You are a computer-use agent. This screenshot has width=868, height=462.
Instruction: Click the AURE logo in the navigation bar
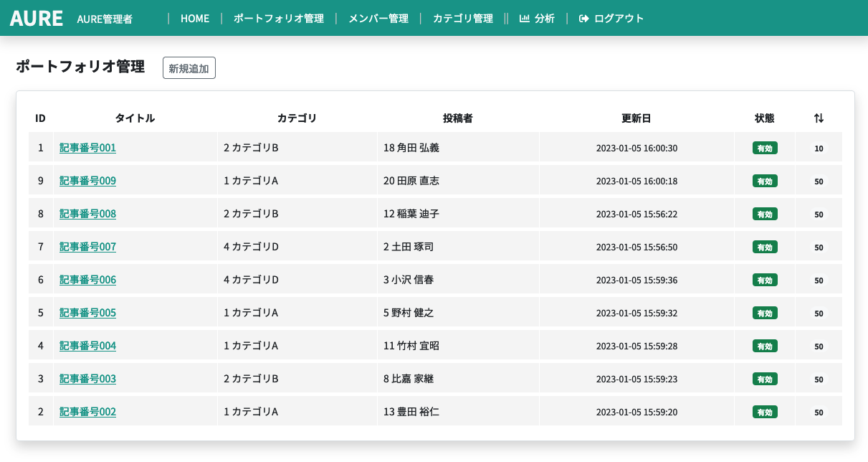pyautogui.click(x=35, y=18)
